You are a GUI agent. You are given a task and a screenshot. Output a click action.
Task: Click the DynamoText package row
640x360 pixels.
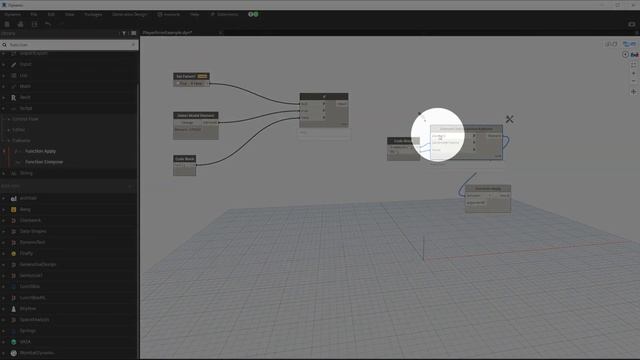69,242
